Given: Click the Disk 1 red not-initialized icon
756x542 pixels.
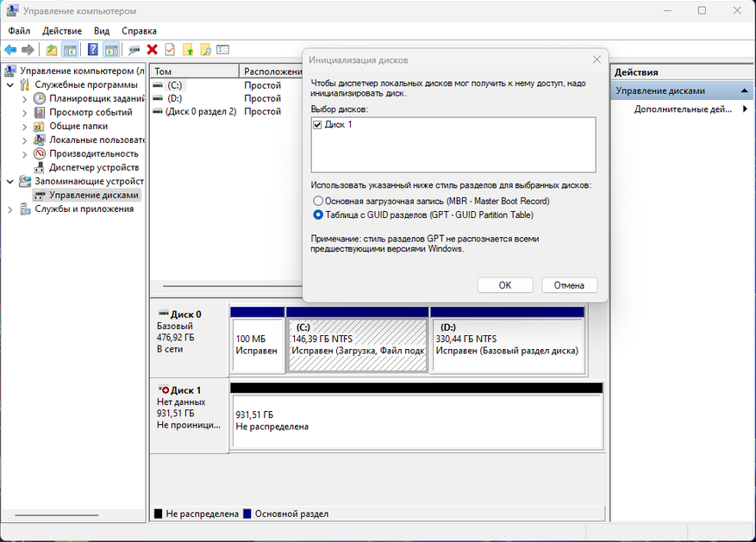Looking at the screenshot, I should [x=164, y=389].
